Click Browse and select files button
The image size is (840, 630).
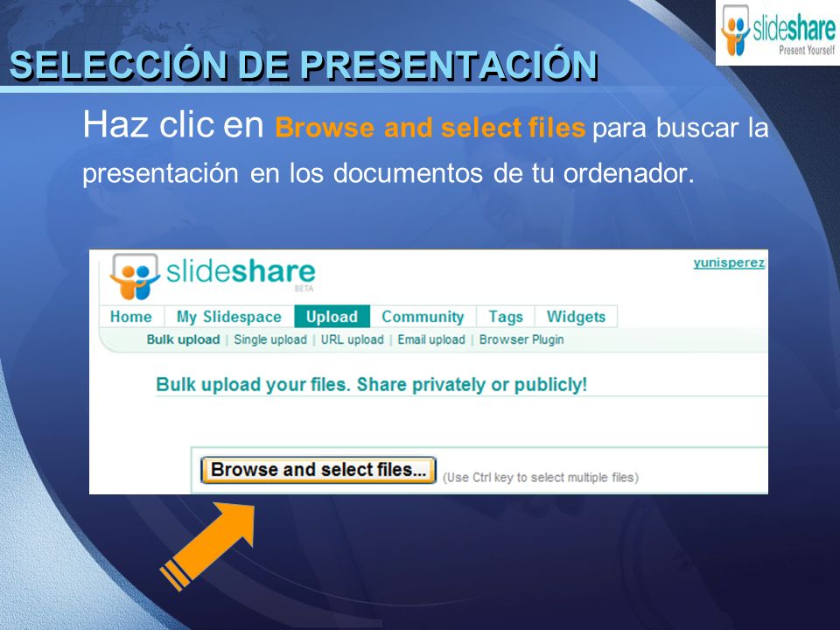(x=318, y=470)
